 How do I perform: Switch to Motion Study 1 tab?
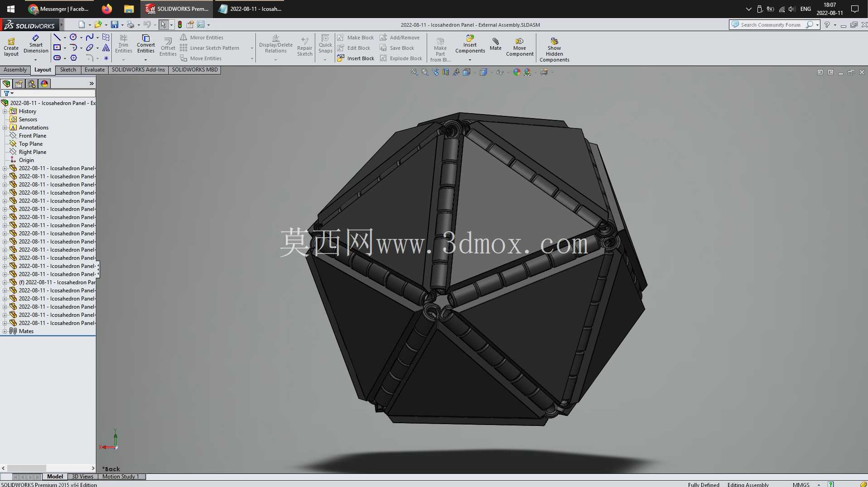point(121,477)
